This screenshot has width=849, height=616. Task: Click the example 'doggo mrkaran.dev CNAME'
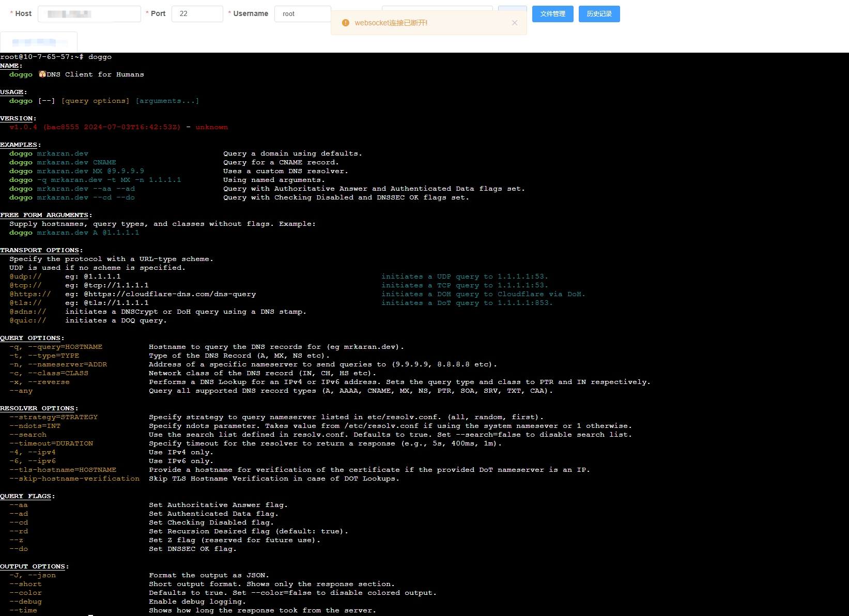tap(63, 162)
